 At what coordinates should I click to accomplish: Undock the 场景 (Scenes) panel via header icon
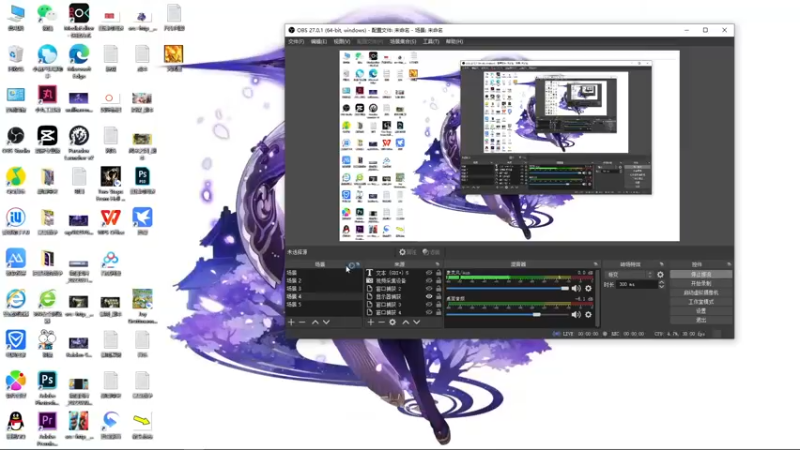(358, 264)
